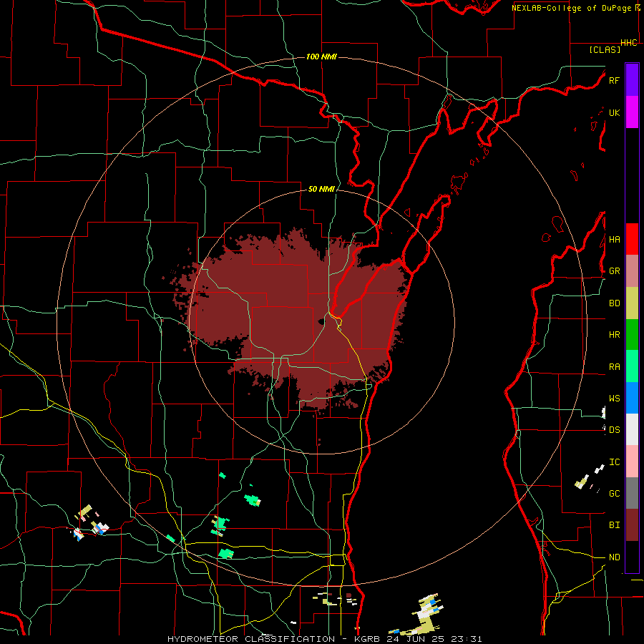This screenshot has height=644, width=644.
Task: Click the NEXLAB-College of DuPage credit text
Action: 572,8
